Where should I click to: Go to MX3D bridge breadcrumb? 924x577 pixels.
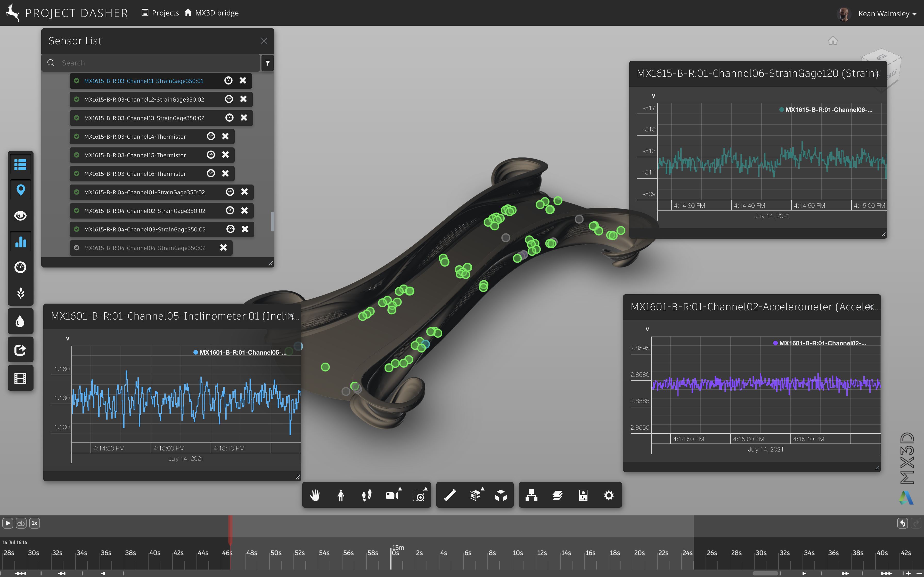216,13
